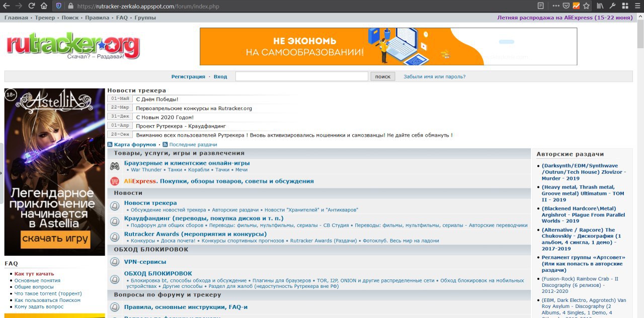Screen dimensions: 644x318
Task: Click the RSS icon beside Последние раздачи
Action: 165,145
